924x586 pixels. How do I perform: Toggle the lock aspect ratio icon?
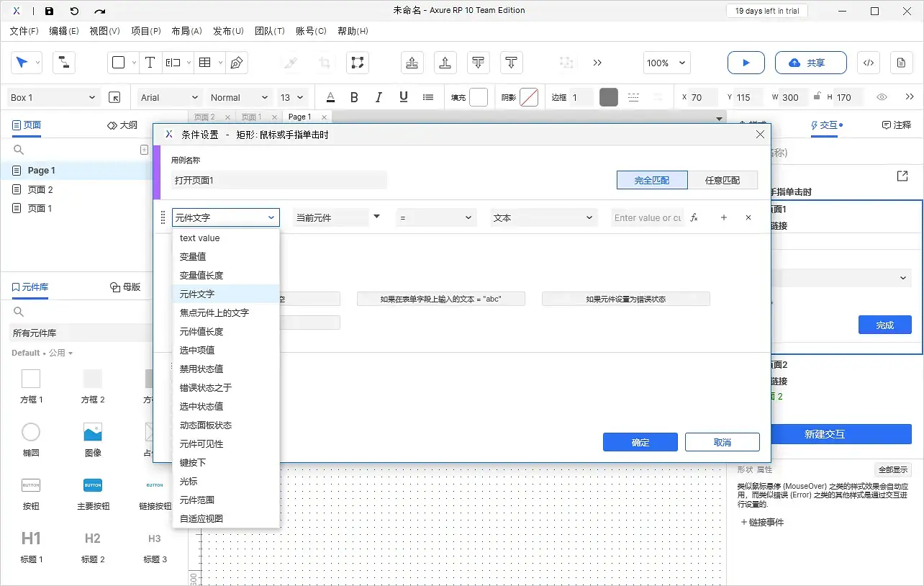(817, 96)
